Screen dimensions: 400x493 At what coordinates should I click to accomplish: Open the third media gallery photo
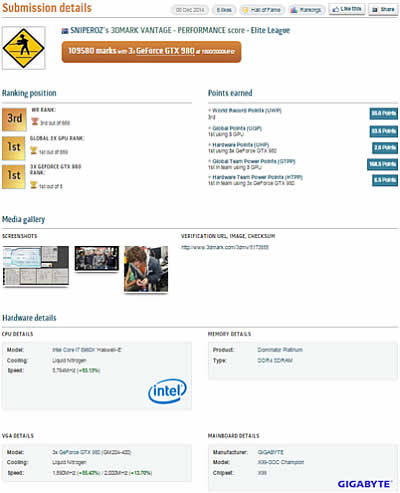146,269
